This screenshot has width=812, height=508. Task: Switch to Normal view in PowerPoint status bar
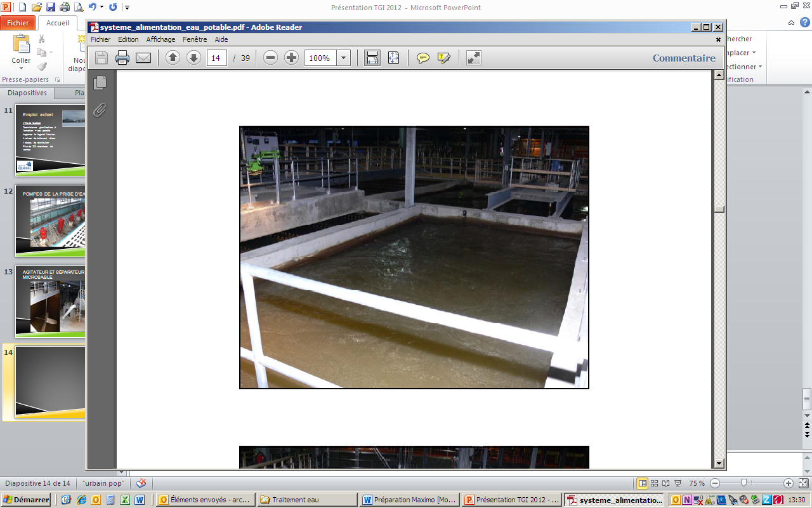pos(642,483)
